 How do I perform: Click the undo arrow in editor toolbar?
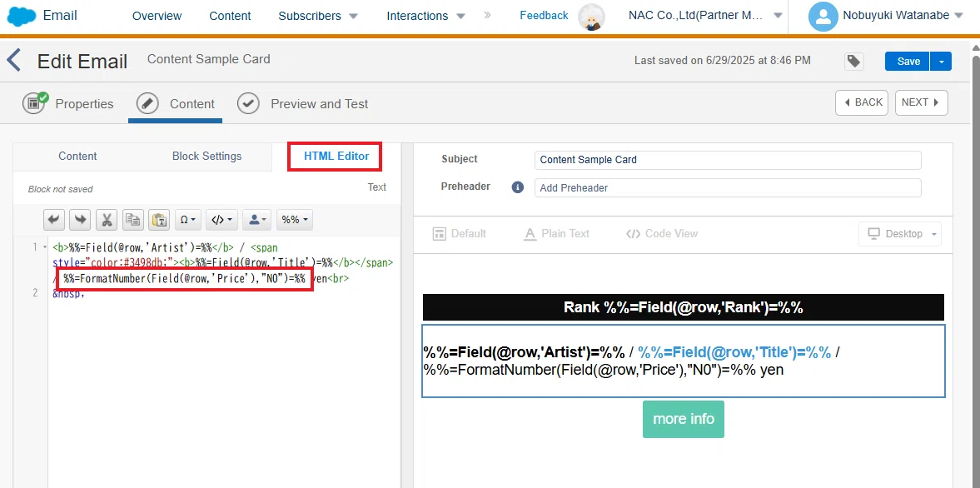click(54, 220)
